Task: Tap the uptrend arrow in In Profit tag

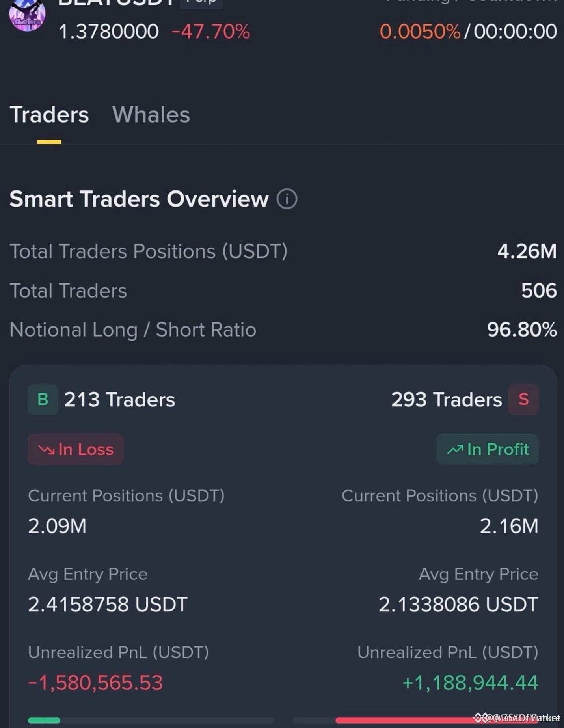Action: pyautogui.click(x=455, y=449)
